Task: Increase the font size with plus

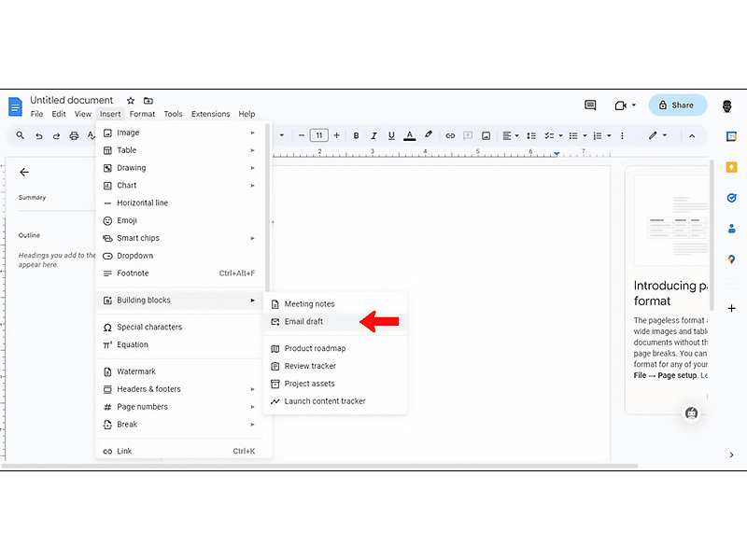Action: pyautogui.click(x=337, y=135)
